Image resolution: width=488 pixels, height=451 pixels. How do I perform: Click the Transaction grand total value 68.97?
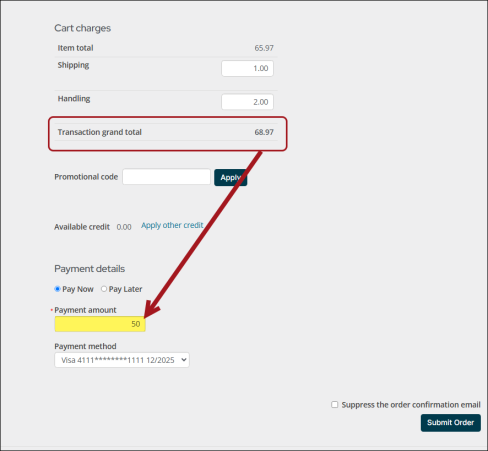pyautogui.click(x=264, y=132)
